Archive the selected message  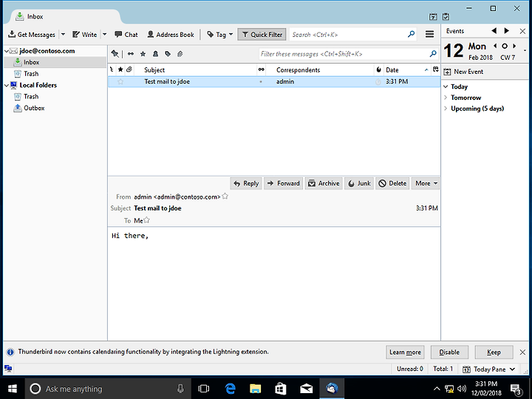point(324,183)
